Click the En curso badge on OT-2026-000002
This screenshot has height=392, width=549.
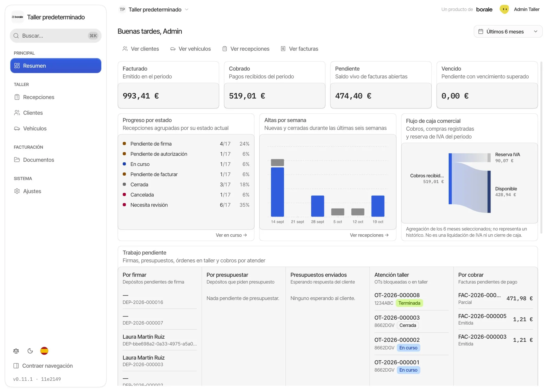(408, 348)
